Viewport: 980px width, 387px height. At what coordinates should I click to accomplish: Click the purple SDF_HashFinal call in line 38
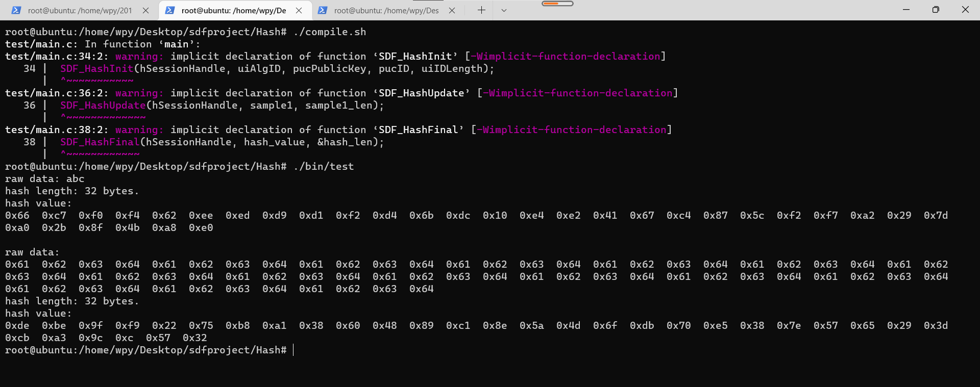pos(100,142)
